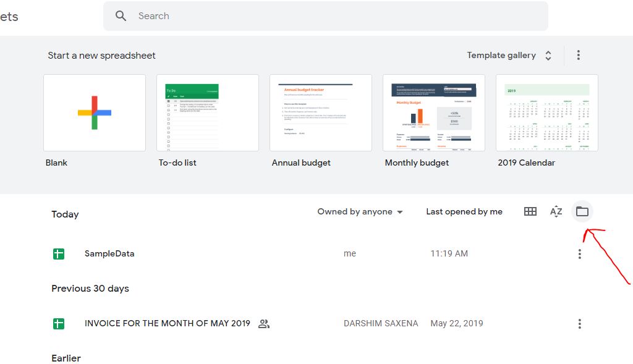Viewport: 633px width, 364px height.
Task: Click the Sheets icon next to the invoice spreadsheet
Action: [59, 323]
